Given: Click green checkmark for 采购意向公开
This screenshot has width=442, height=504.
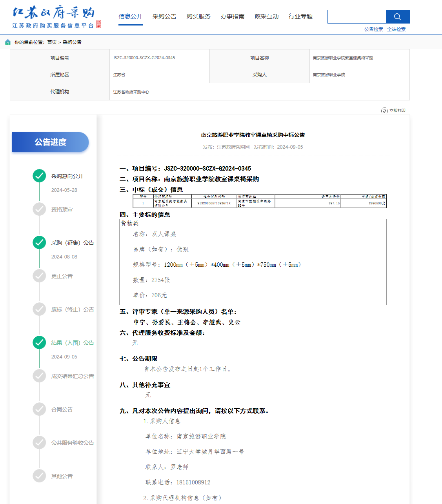Looking at the screenshot, I should 39,176.
